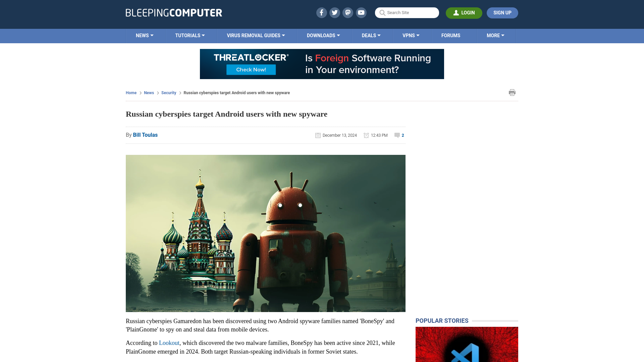Click the ThreatLocker advertisement banner

322,64
